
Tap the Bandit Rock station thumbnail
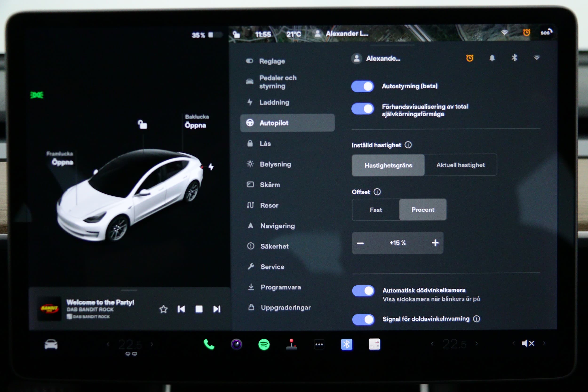pos(49,309)
